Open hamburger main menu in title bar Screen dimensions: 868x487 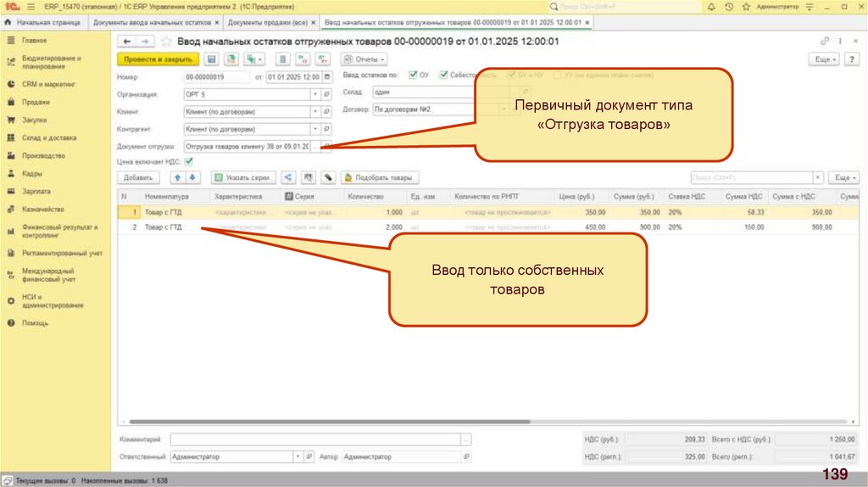click(x=31, y=7)
